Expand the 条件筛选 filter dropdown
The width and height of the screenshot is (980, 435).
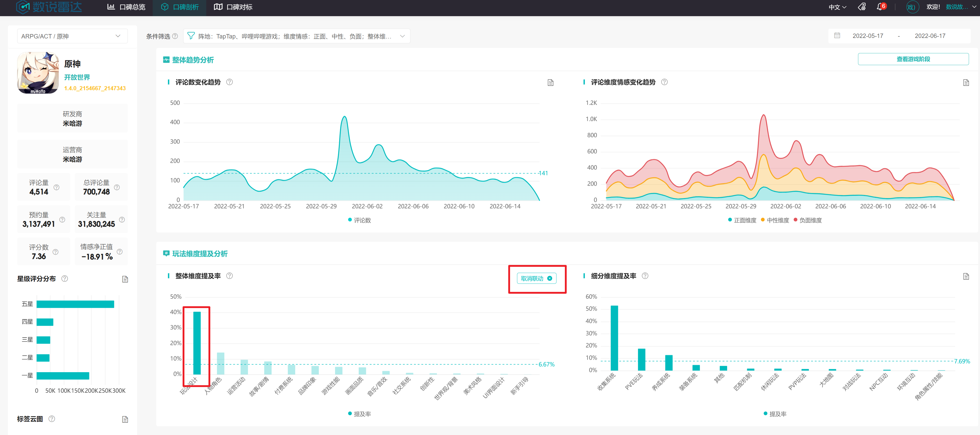tap(296, 36)
